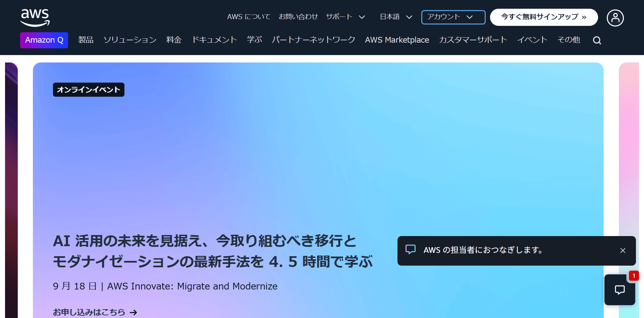Click the red 1 notification badge
Viewport: 644px width, 318px height.
pos(634,276)
